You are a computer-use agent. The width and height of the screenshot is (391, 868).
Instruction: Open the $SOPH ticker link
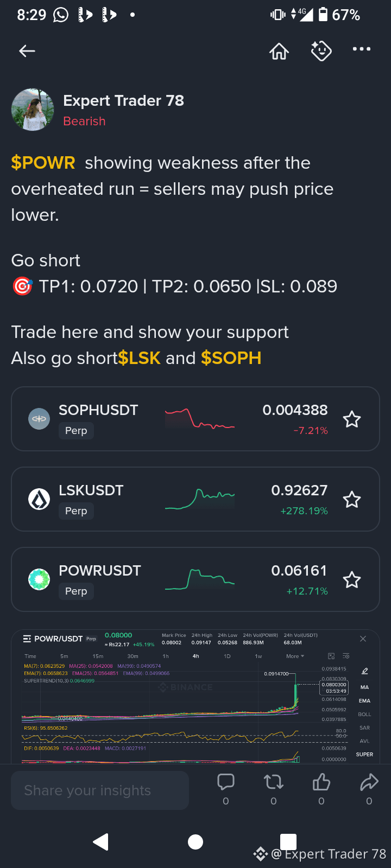coord(231,358)
